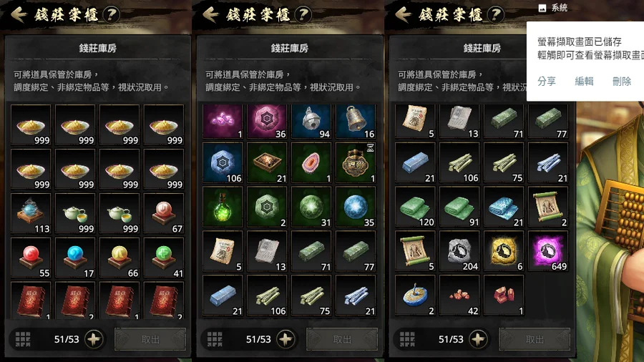Tap 編輯 in the screenshot notification
Image resolution: width=644 pixels, height=362 pixels.
(584, 81)
